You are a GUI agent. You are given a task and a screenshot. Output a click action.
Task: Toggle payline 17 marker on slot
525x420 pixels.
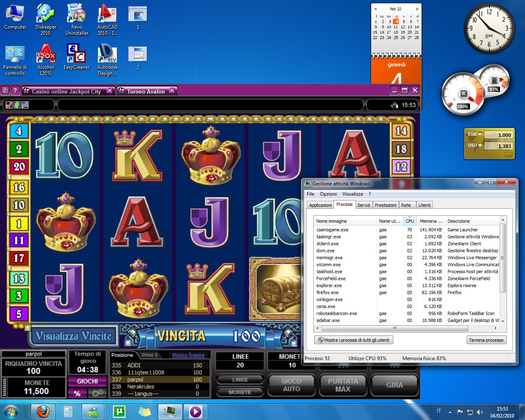(x=19, y=258)
